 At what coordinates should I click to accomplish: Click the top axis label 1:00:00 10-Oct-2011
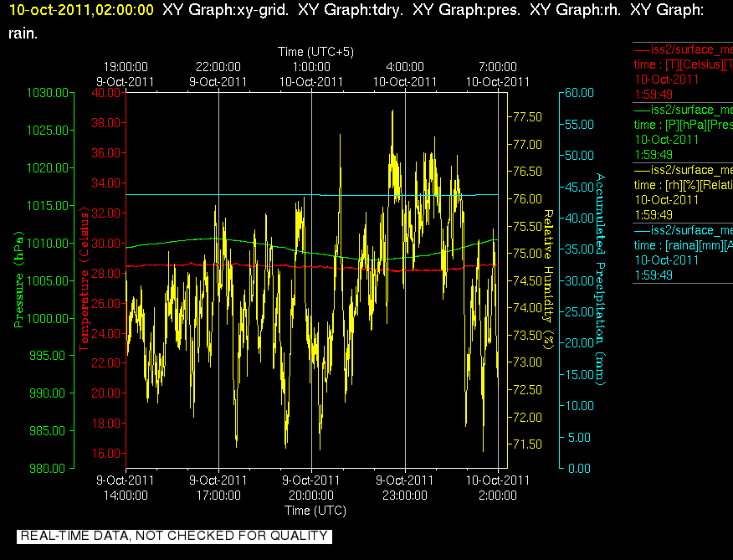coord(311,74)
